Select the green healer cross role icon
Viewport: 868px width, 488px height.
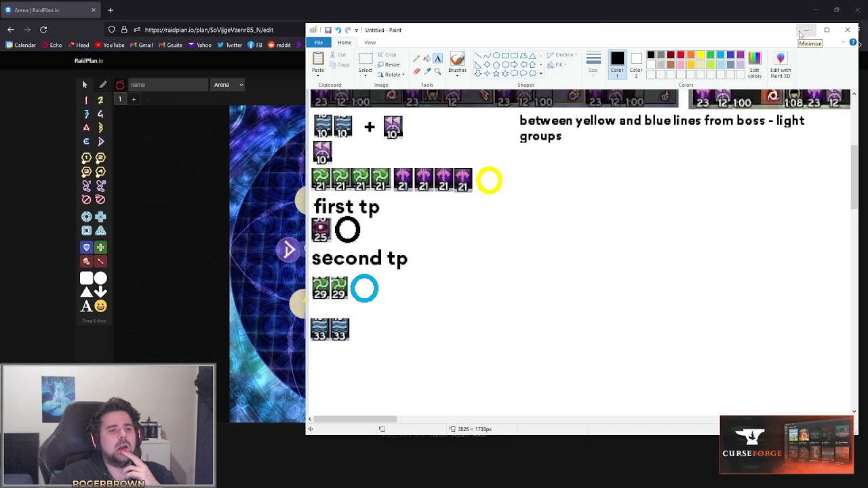click(x=100, y=247)
